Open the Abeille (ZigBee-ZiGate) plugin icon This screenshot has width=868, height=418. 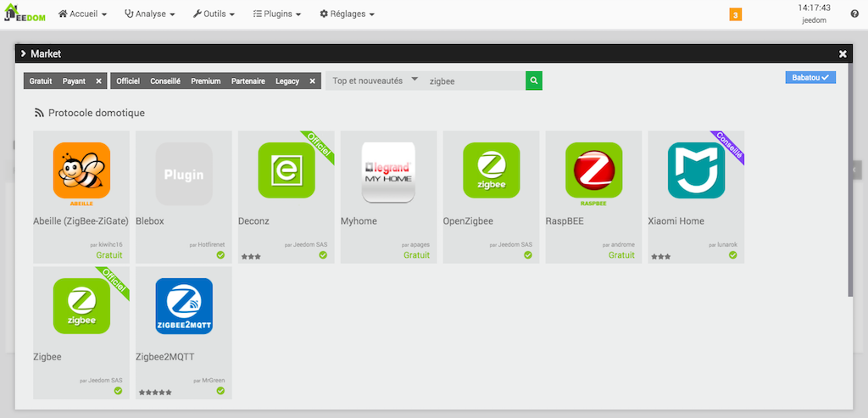81,174
